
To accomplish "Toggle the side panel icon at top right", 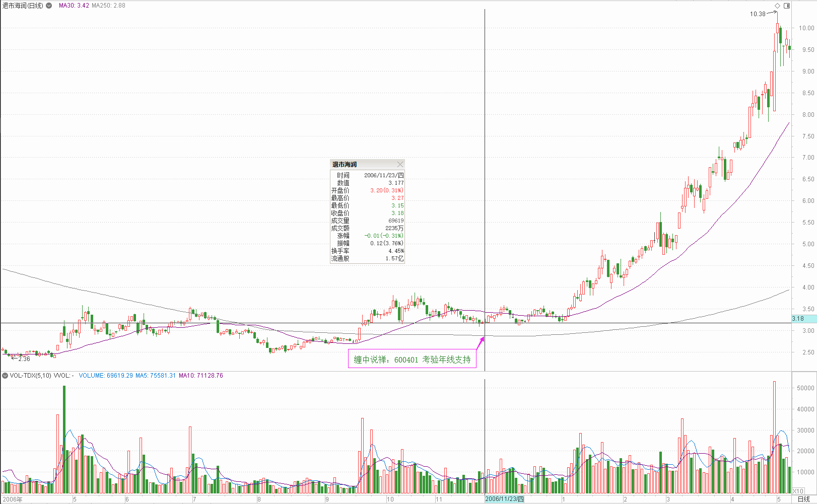I will click(x=787, y=6).
